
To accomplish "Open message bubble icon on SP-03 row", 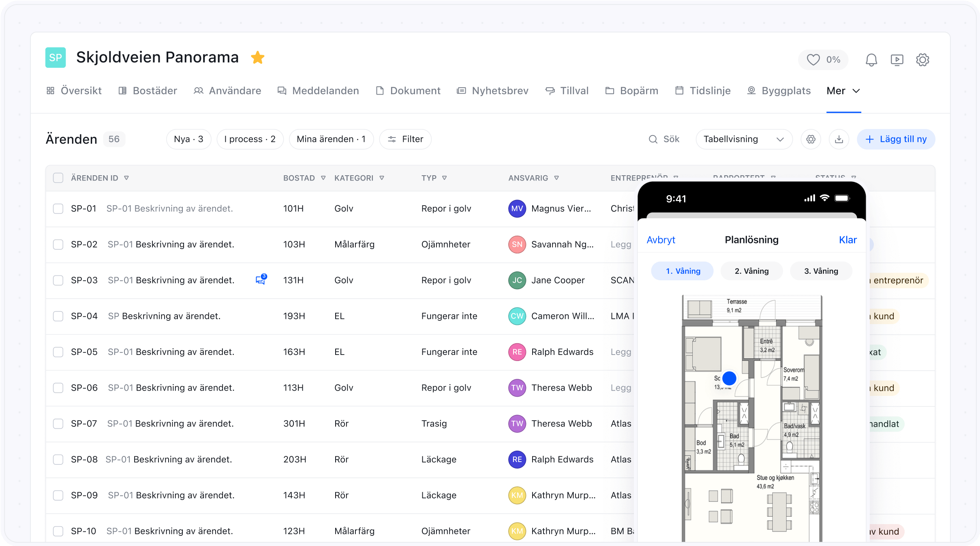I will point(261,280).
